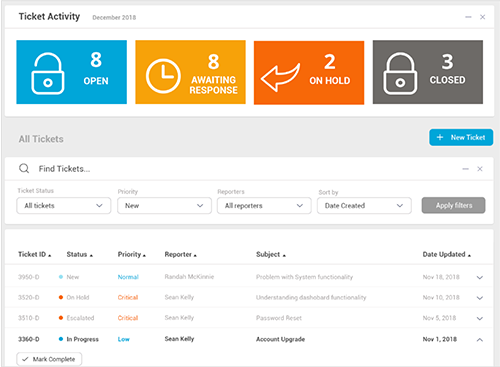This screenshot has width=500, height=367.
Task: Open the Priority dropdown showing New
Action: [x=164, y=206]
